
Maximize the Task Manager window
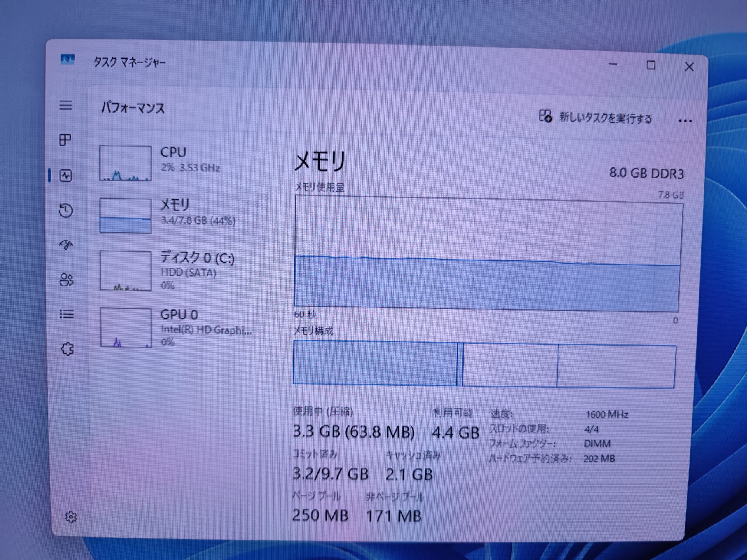[x=651, y=65]
